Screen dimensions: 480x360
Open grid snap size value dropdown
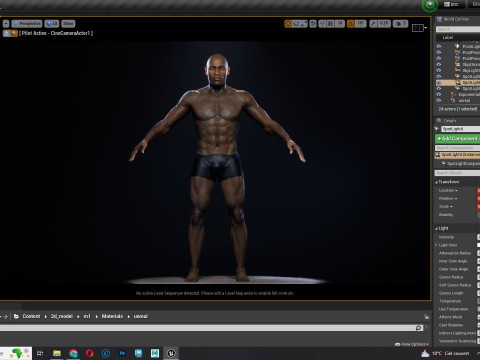click(339, 24)
